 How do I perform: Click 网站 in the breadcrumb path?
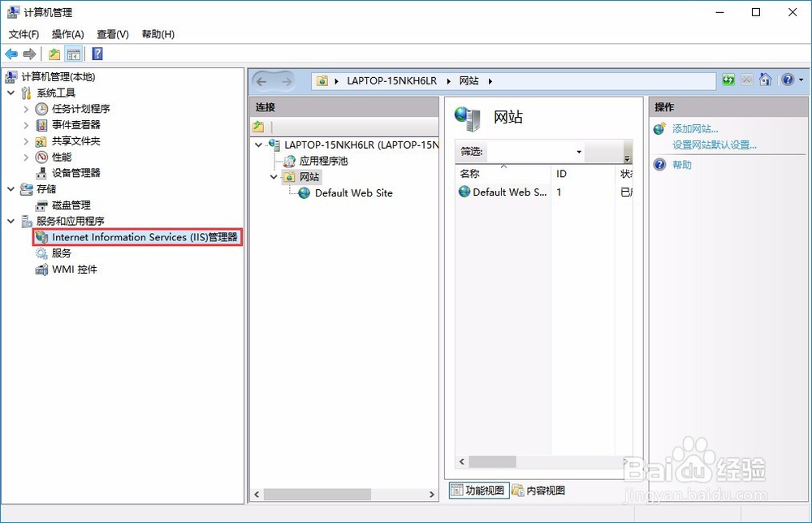[469, 80]
